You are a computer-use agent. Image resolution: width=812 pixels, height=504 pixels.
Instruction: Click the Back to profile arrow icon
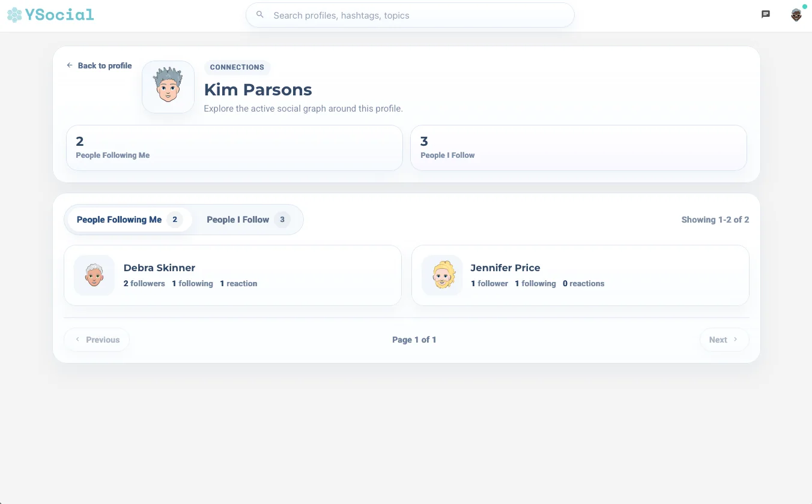coord(70,65)
